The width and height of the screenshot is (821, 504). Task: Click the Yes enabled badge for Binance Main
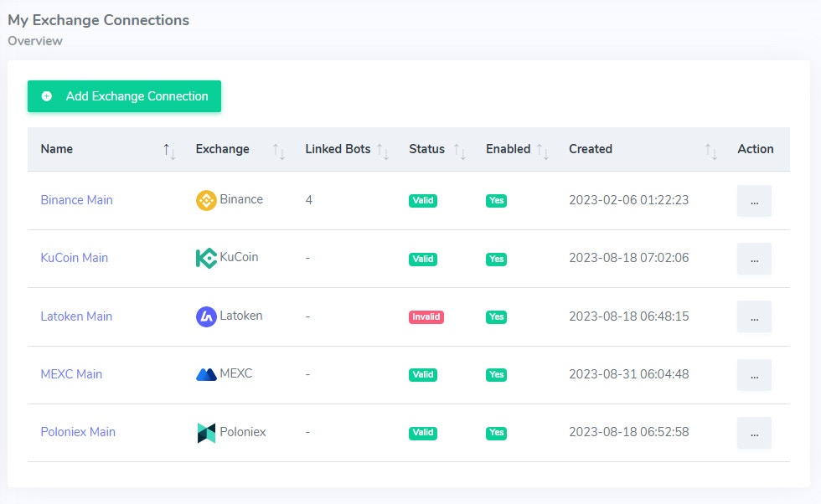pyautogui.click(x=496, y=200)
